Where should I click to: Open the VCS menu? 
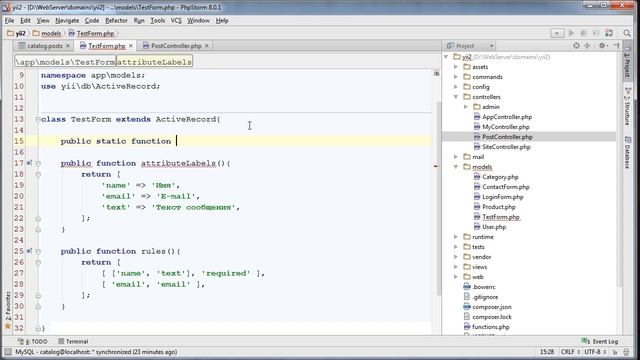(x=176, y=20)
